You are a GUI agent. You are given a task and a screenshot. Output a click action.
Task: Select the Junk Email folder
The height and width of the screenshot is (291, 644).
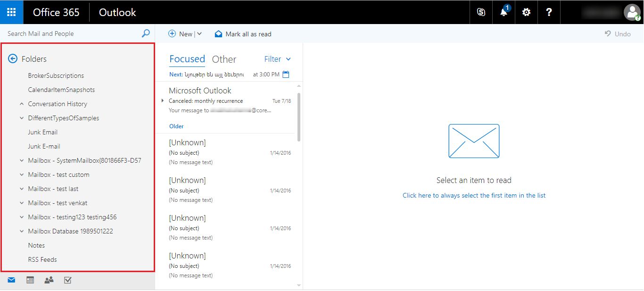[43, 132]
